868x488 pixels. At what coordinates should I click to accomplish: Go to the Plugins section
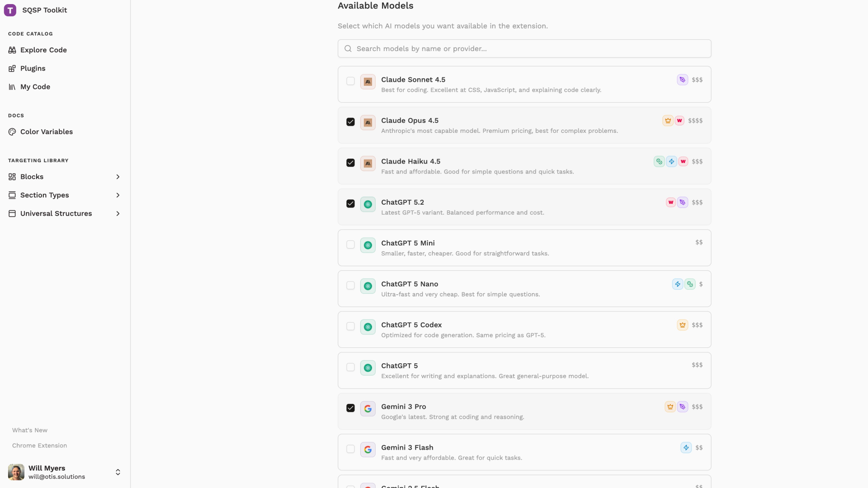pyautogui.click(x=33, y=68)
